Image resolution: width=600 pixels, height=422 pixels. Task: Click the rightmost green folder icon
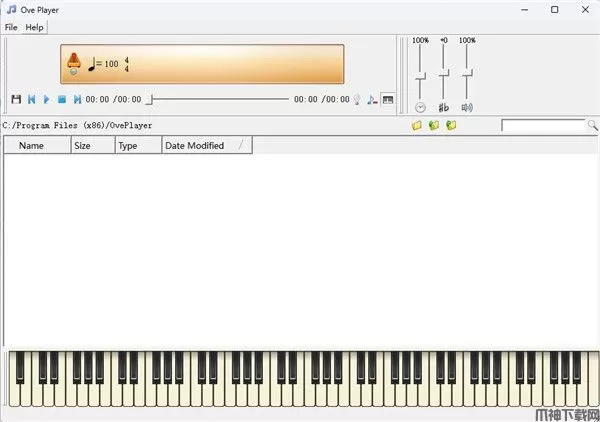pos(451,125)
